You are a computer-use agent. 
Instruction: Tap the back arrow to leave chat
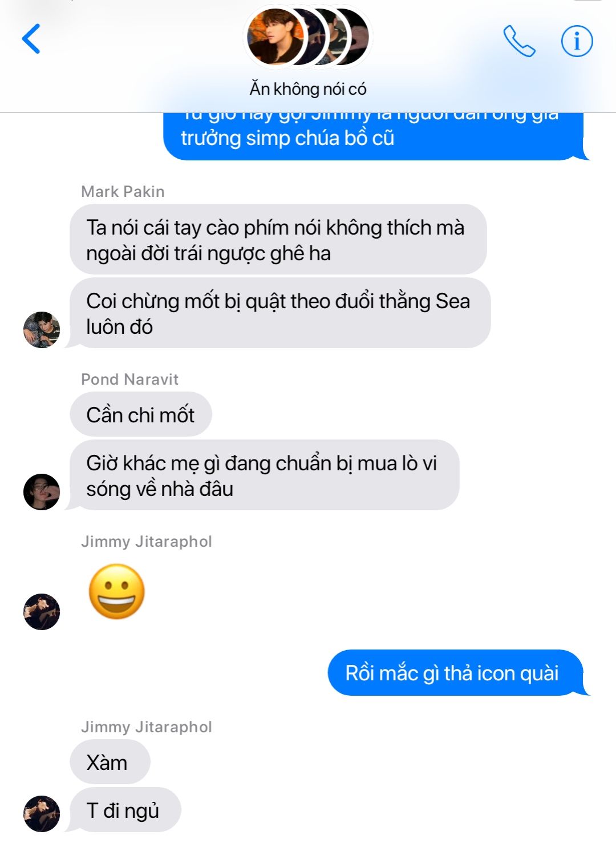31,39
